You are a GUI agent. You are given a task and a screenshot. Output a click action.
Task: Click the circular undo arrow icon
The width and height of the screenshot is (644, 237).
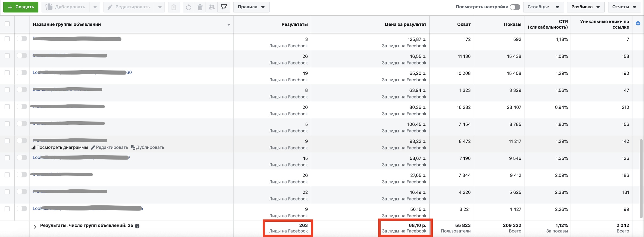188,7
